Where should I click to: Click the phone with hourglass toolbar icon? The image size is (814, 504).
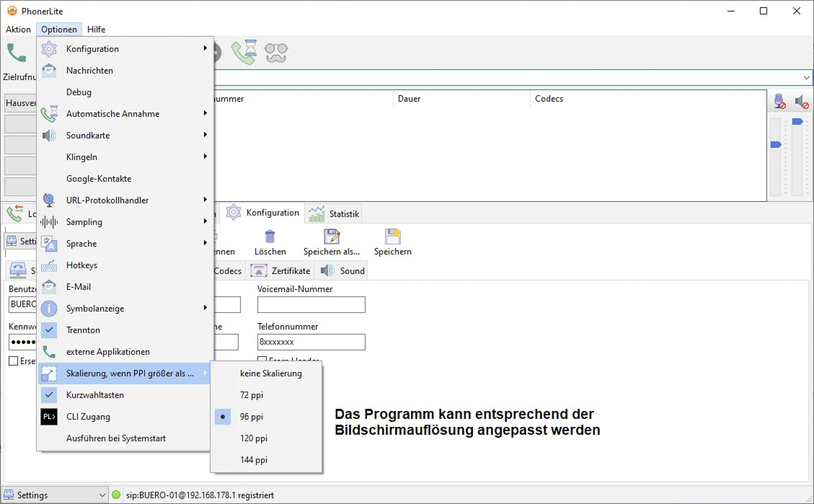[244, 52]
